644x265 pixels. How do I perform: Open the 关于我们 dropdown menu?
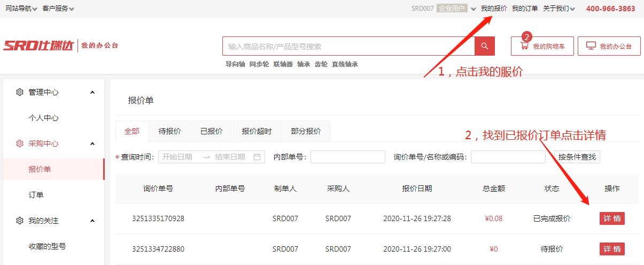tap(559, 9)
